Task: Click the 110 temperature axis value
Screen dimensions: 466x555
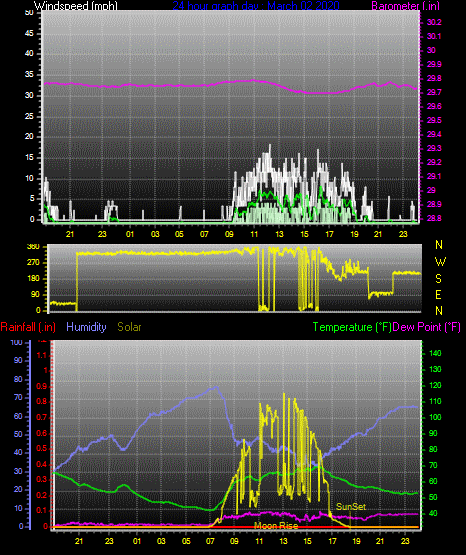Action: click(435, 401)
